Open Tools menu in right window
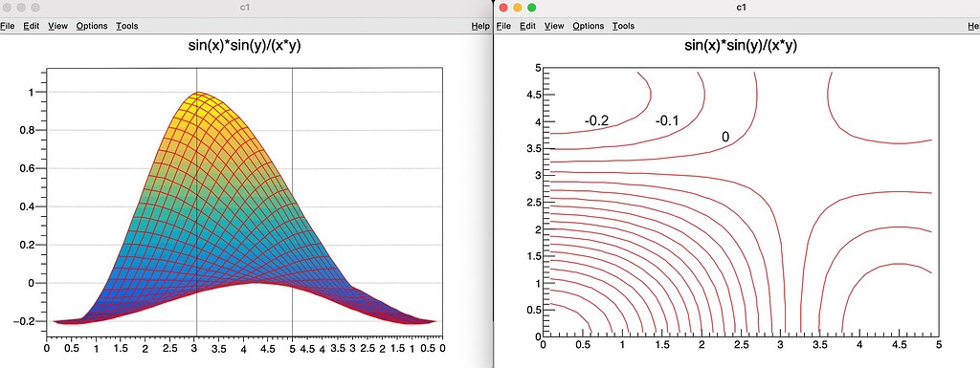Image resolution: width=980 pixels, height=368 pixels. [623, 26]
